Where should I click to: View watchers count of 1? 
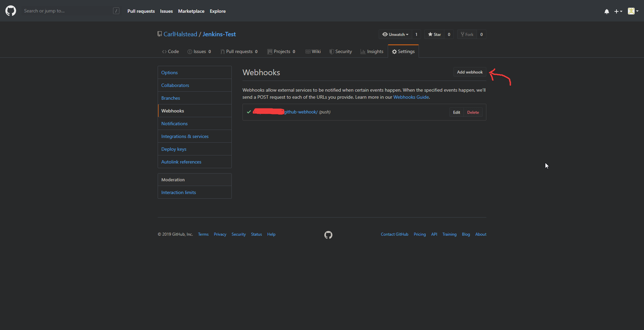pos(416,34)
